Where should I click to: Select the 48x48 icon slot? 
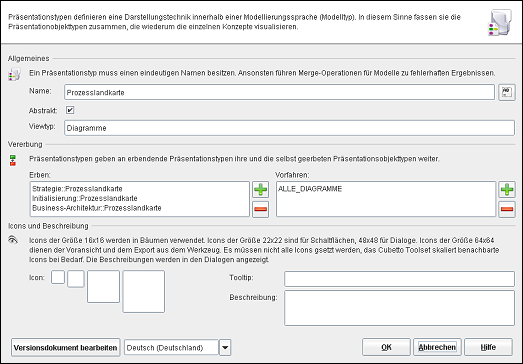(103, 287)
